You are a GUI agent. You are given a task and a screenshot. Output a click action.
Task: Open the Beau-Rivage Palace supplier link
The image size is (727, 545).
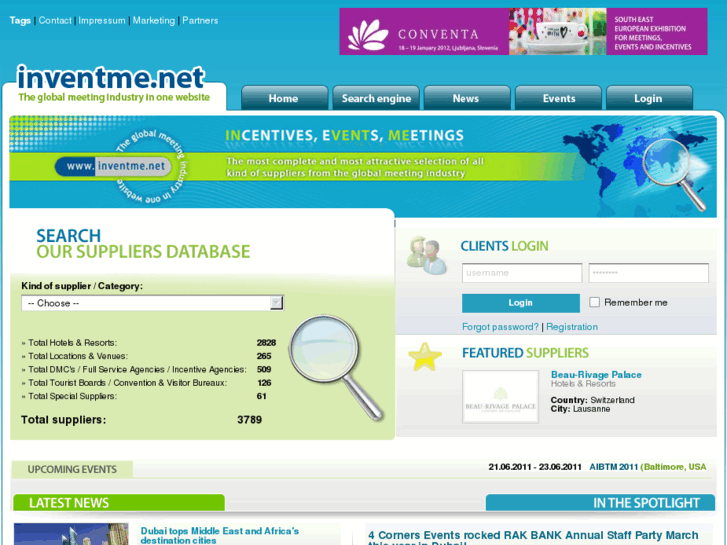[x=596, y=375]
